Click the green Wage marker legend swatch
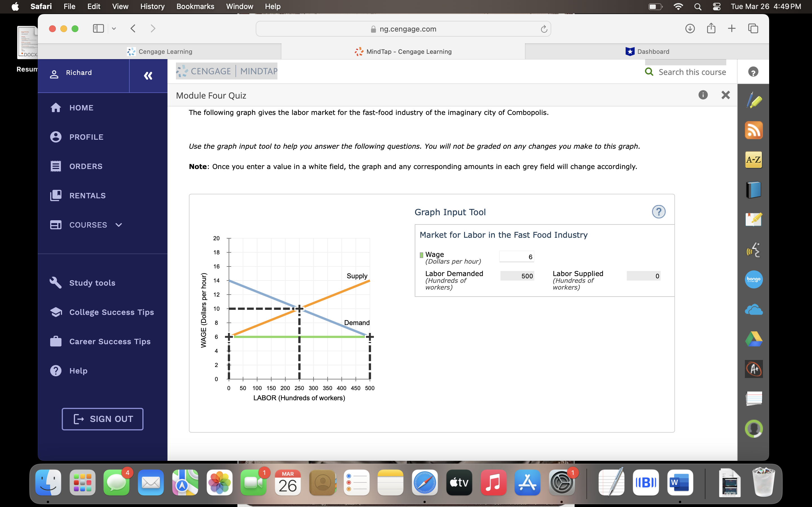Viewport: 812px width, 507px height. [x=422, y=255]
